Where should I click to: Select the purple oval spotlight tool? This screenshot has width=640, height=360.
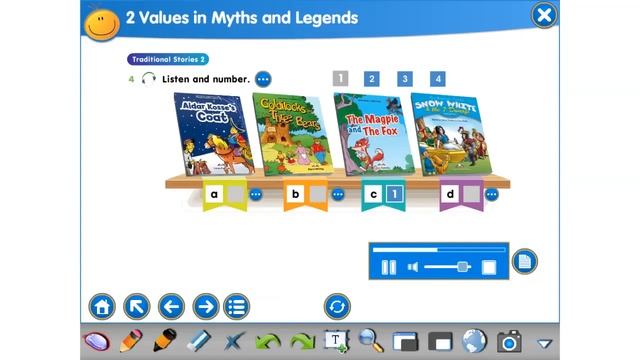coord(96,342)
